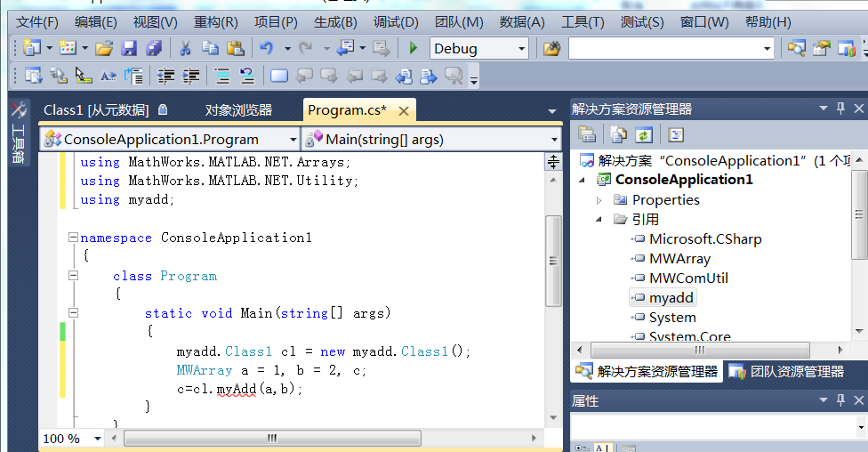Click the Properties icon in Solution Explorer toolbar
Screen dimensions: 868x452
coord(587,134)
